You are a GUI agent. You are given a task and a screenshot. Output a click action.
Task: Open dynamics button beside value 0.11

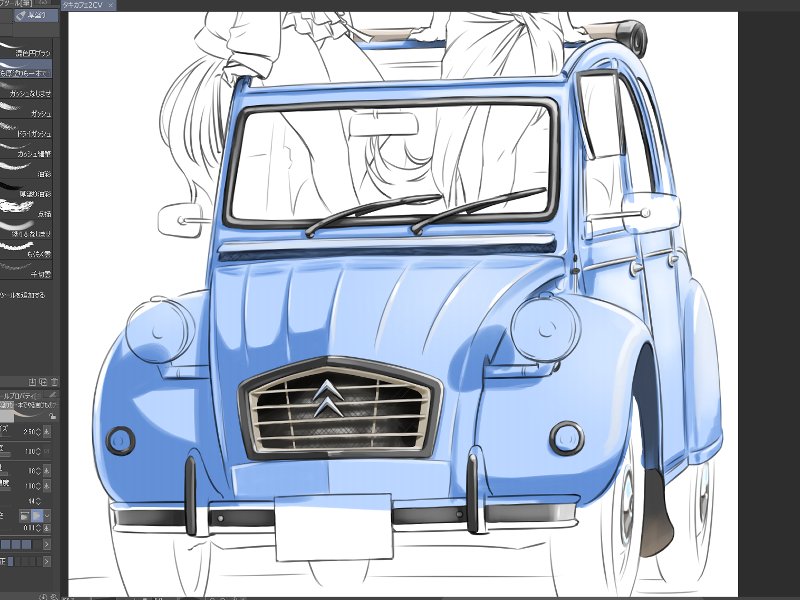[47, 528]
